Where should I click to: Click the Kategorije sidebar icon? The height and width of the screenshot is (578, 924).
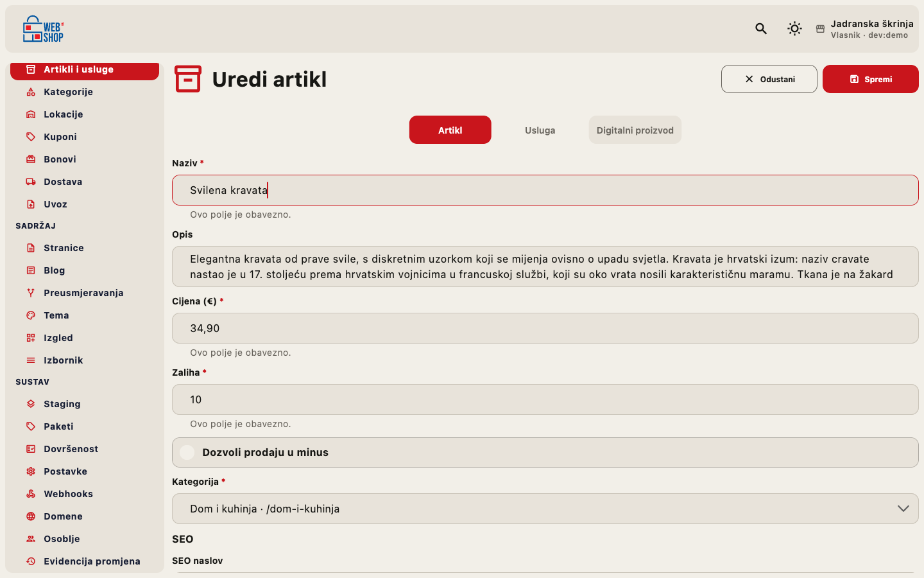(x=31, y=92)
